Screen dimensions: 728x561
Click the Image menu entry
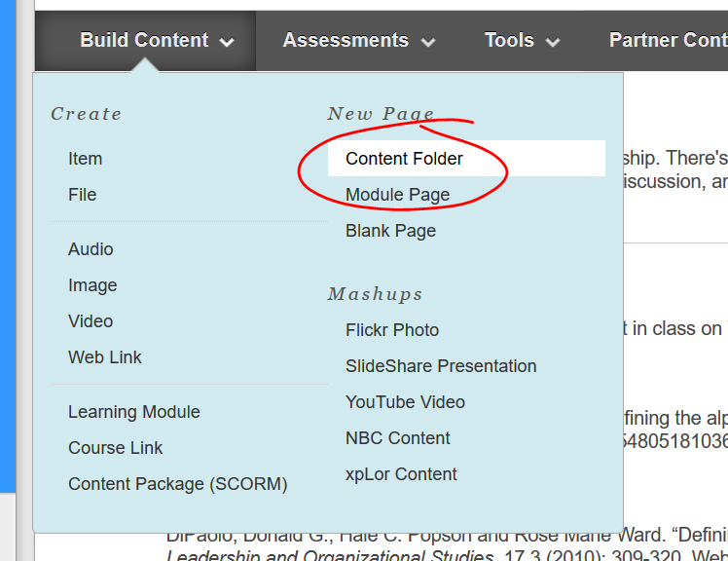92,285
